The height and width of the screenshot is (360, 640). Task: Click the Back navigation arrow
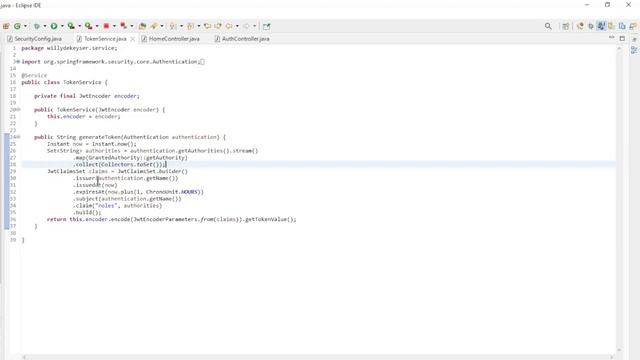click(x=229, y=26)
